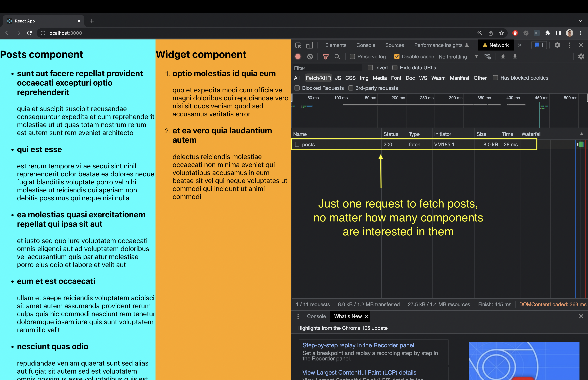The image size is (588, 380).
Task: Open the network settings gear
Action: pyautogui.click(x=581, y=56)
